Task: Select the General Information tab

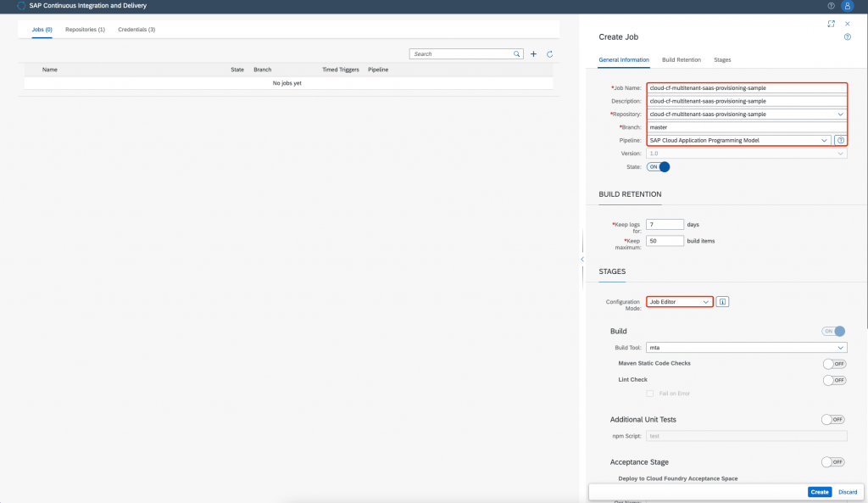Action: pos(624,60)
